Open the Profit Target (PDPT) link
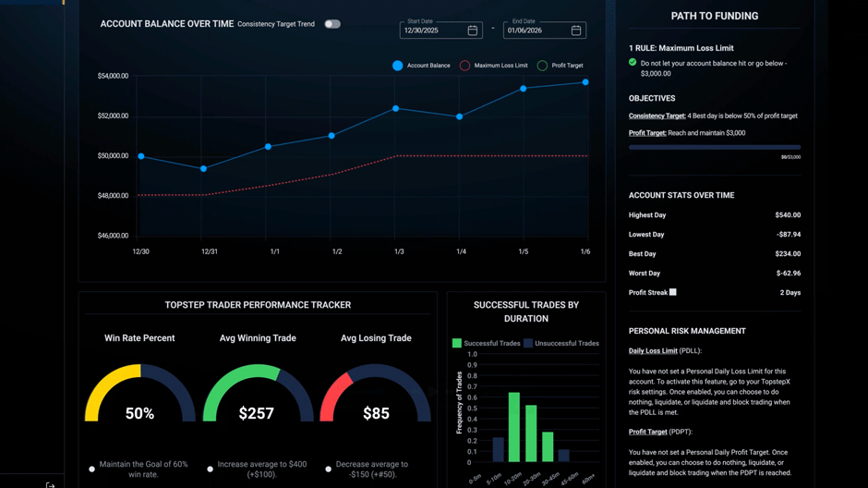The height and width of the screenshot is (488, 868). (x=647, y=432)
